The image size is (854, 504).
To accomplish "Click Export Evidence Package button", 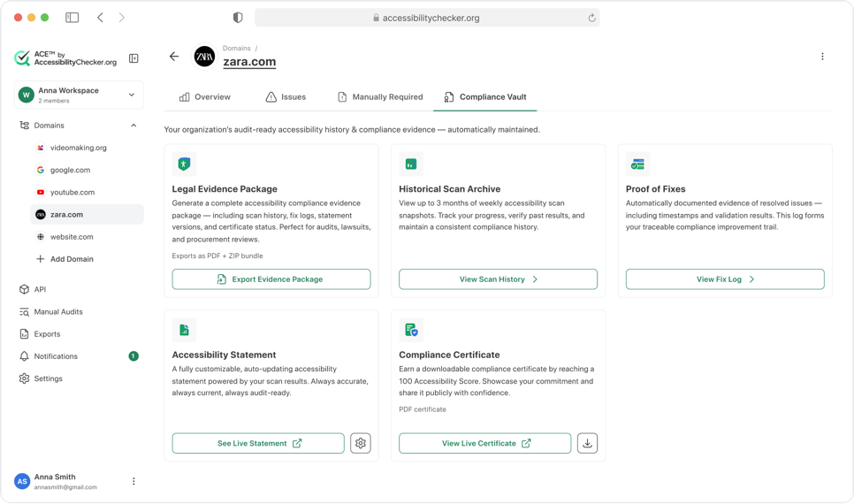I will click(x=271, y=279).
